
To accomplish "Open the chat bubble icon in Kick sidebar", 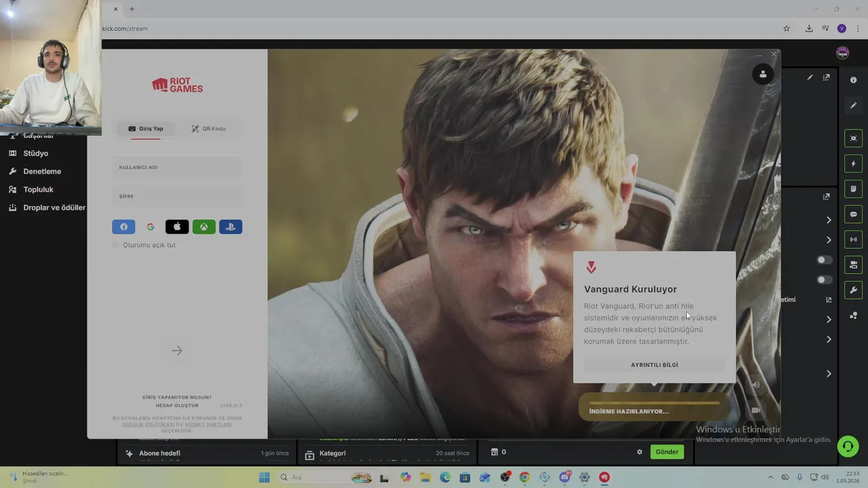I will (853, 214).
